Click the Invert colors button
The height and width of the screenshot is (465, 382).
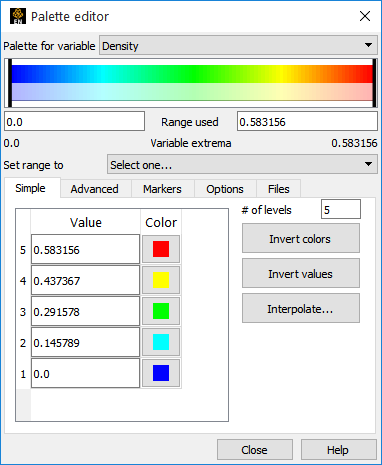click(x=301, y=239)
